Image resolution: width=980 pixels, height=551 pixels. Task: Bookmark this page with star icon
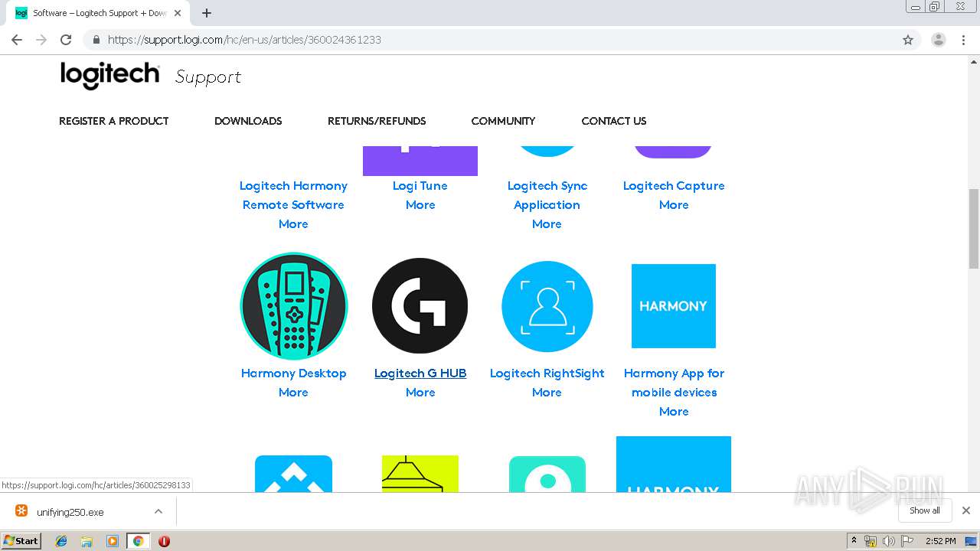coord(908,40)
